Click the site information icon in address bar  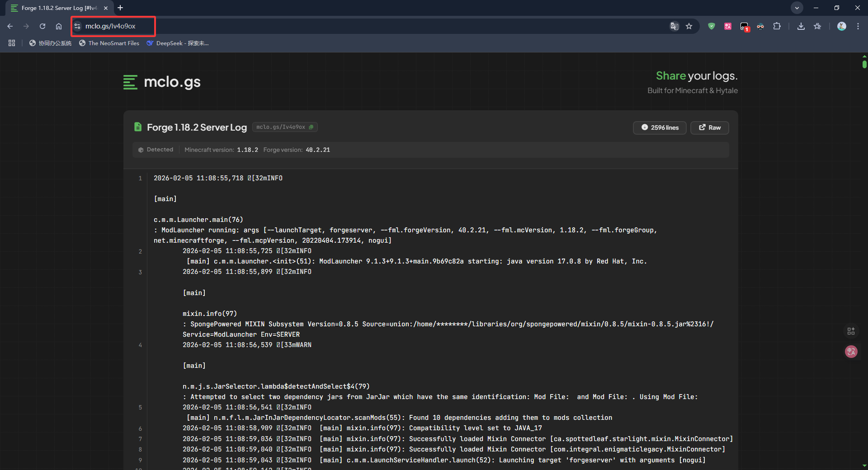(77, 26)
